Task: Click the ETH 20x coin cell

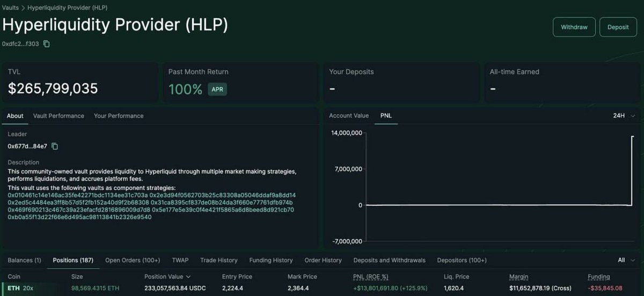Action: 20,288
